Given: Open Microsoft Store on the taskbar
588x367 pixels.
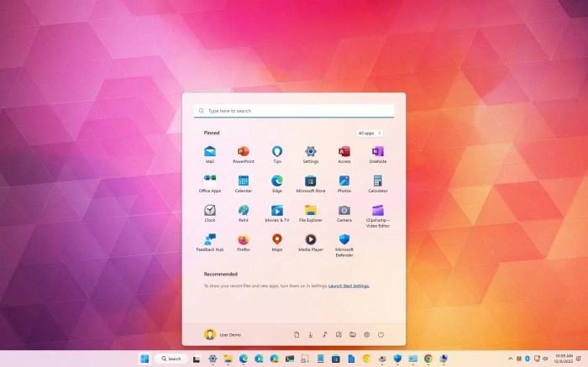Looking at the screenshot, I should pos(336,359).
